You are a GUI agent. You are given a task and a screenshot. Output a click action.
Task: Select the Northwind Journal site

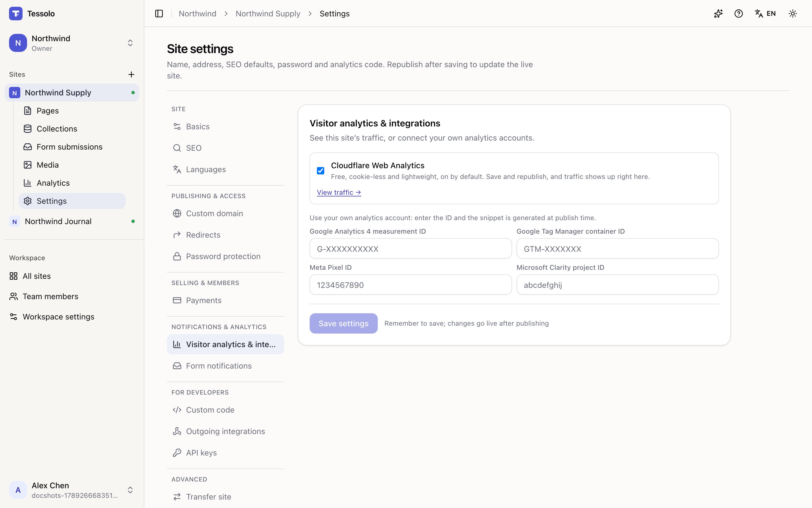72,222
